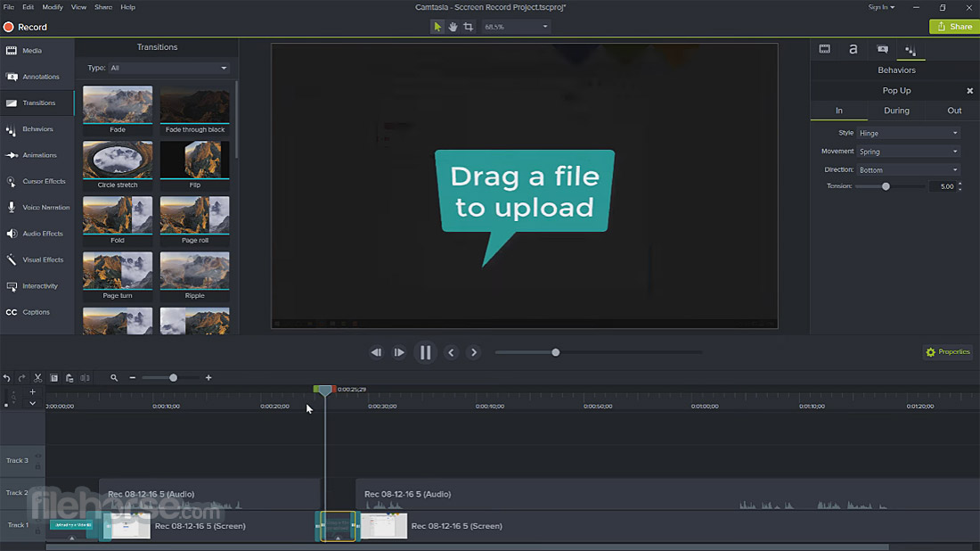
Task: Switch to the During behavior tab
Action: (x=896, y=111)
